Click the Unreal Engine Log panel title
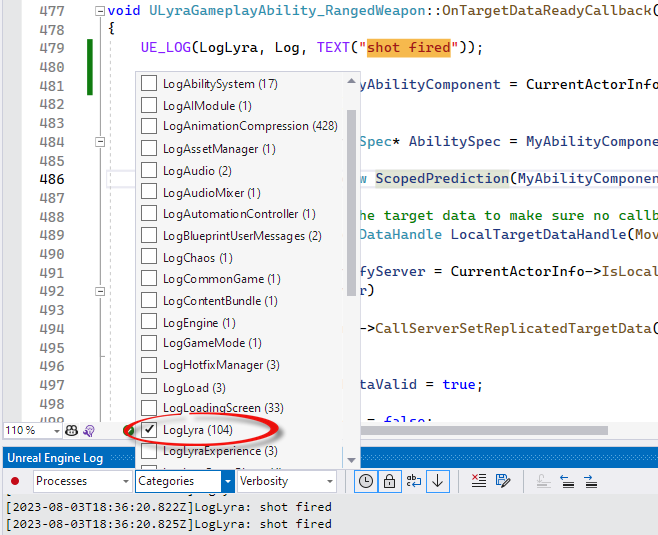 coord(55,458)
